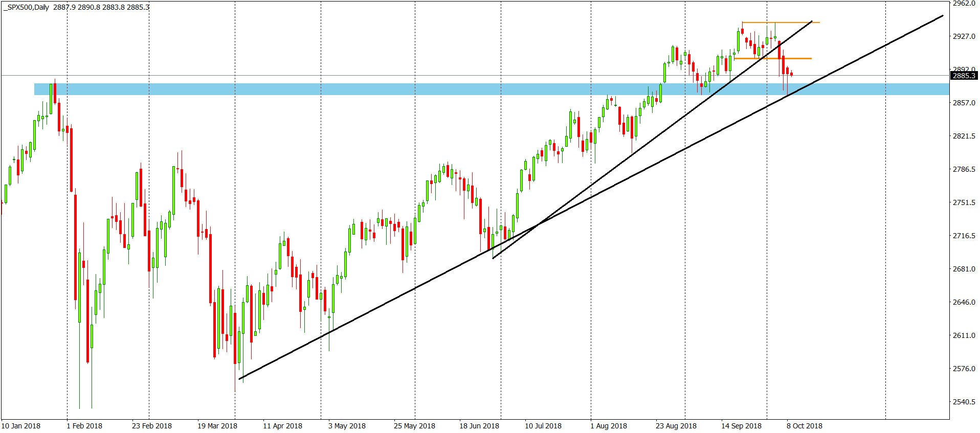
Task: Click the 2681.0 price axis label
Action: tap(964, 269)
